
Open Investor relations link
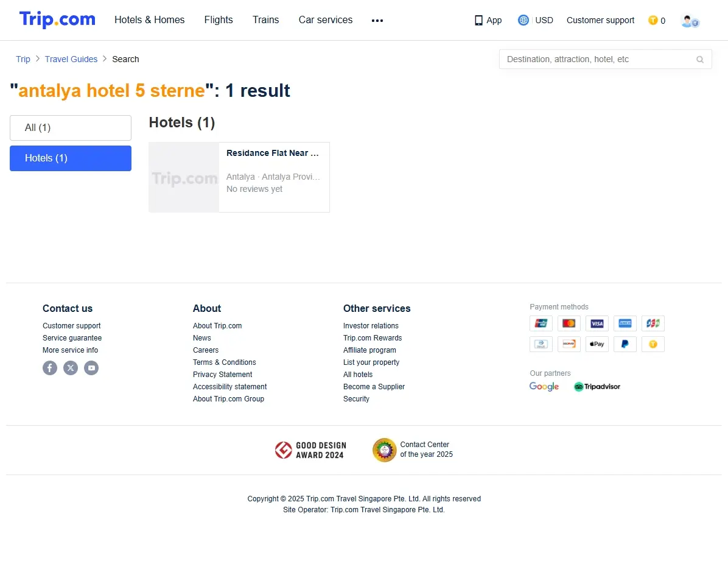click(371, 326)
